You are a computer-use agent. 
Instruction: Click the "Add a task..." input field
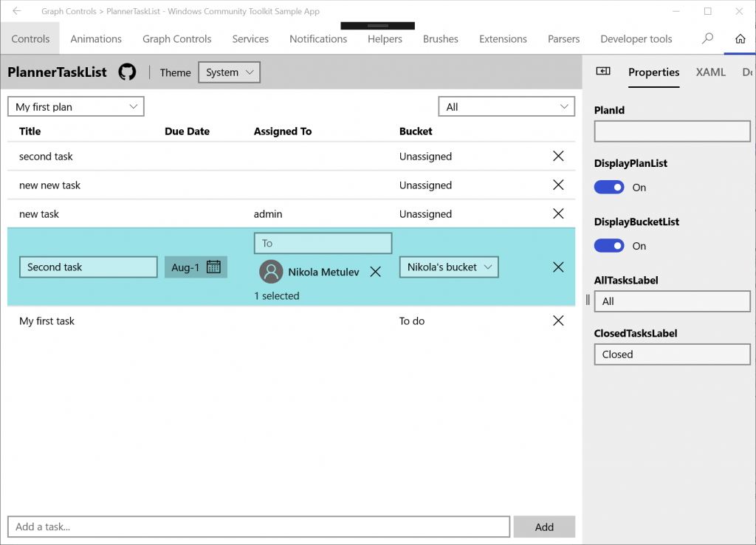click(258, 527)
